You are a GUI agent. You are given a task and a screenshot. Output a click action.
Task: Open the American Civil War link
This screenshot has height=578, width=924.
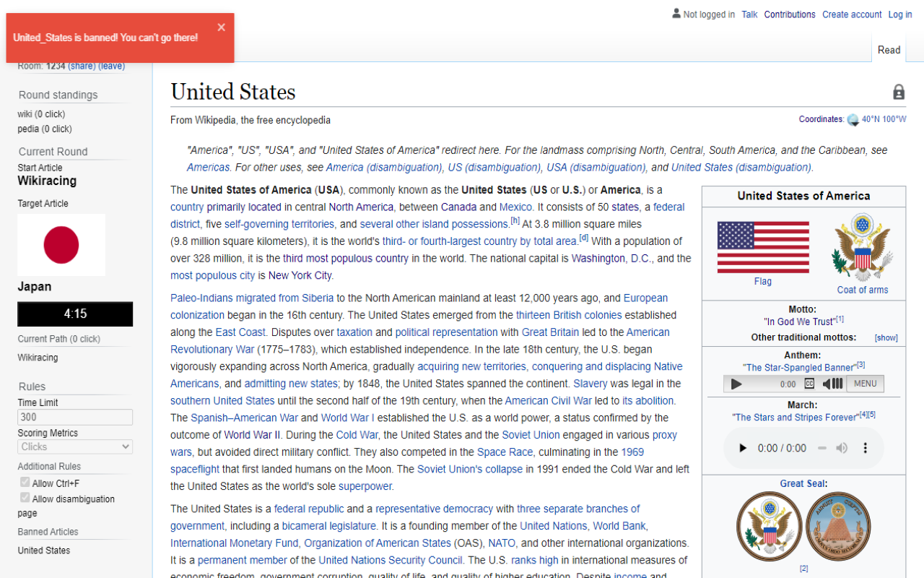549,400
